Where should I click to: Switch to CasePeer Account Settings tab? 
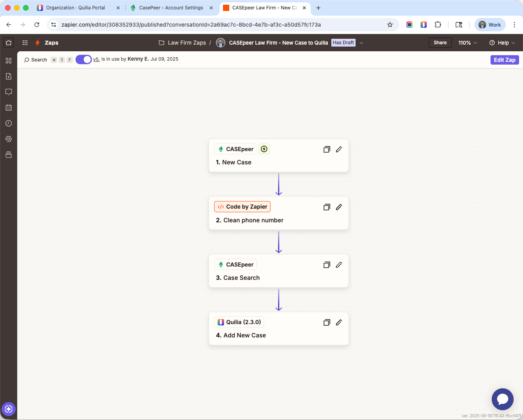171,8
